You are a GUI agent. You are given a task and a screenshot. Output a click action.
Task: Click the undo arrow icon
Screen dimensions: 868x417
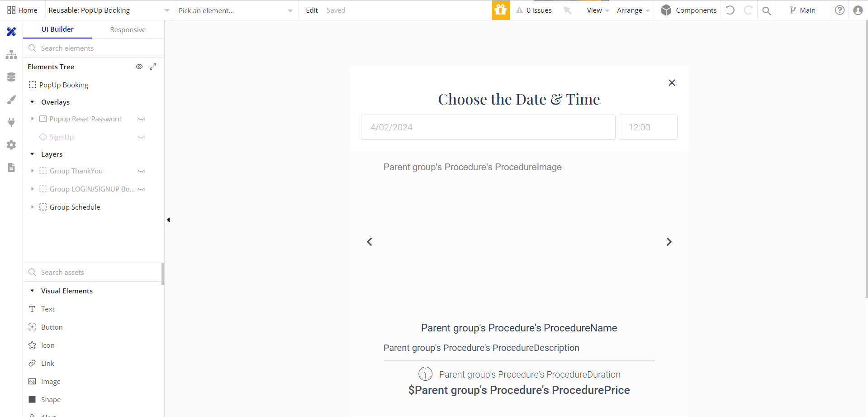click(x=730, y=10)
